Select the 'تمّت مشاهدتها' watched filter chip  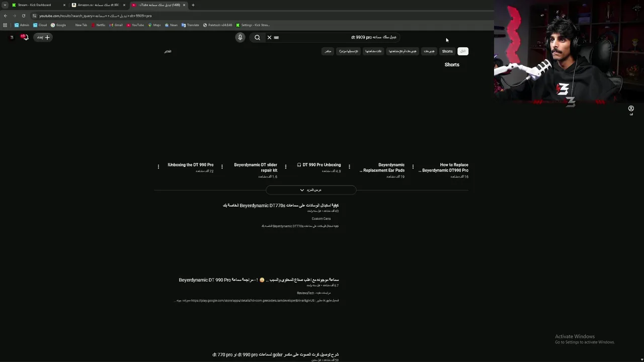coord(373,51)
